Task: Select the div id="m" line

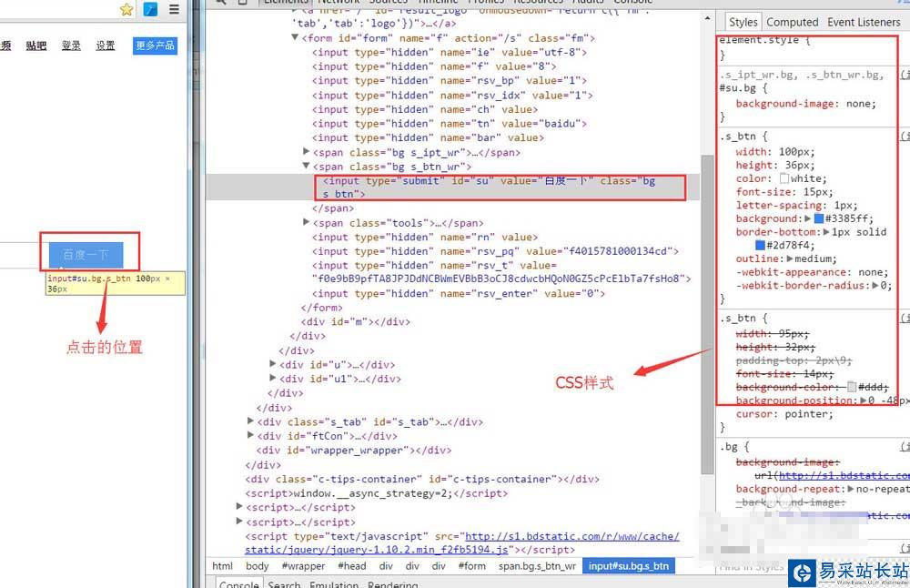Action: (355, 321)
